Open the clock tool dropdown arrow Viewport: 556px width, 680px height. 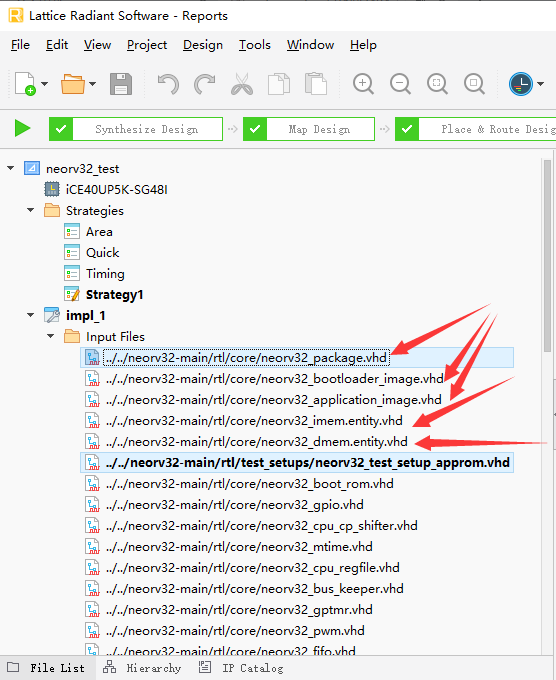pos(540,84)
